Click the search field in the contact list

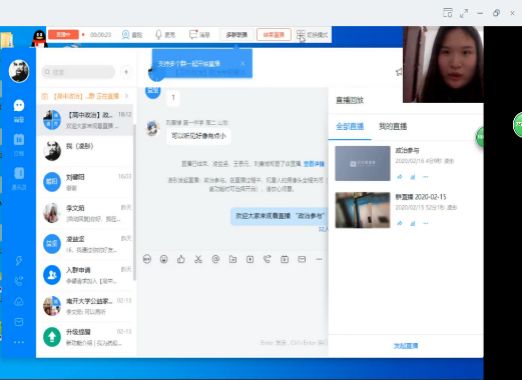click(78, 72)
